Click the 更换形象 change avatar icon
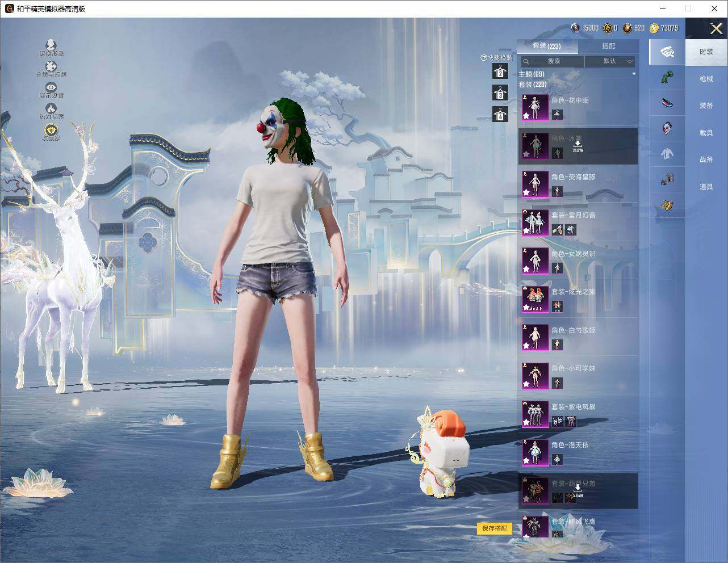This screenshot has height=563, width=728. pos(51,45)
